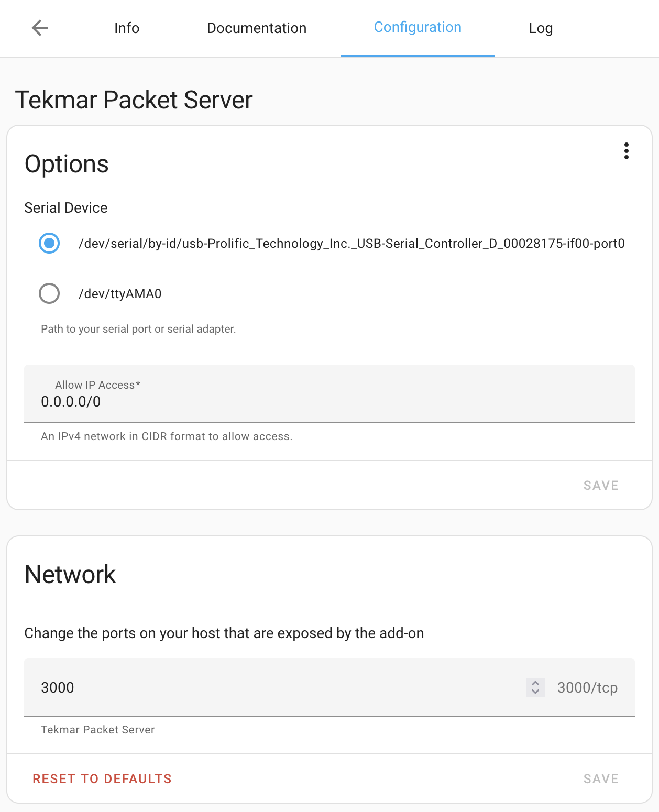The image size is (659, 812).
Task: Click the Serial Device section label
Action: point(66,208)
